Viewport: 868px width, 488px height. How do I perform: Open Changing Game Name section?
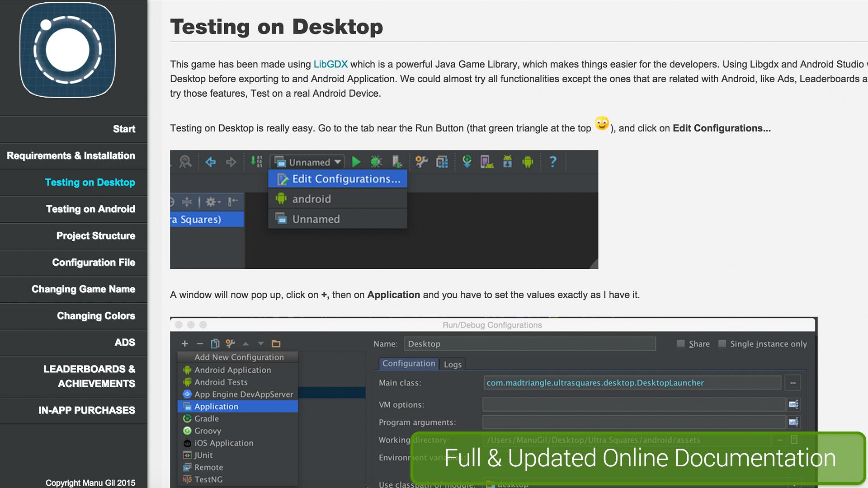74,289
